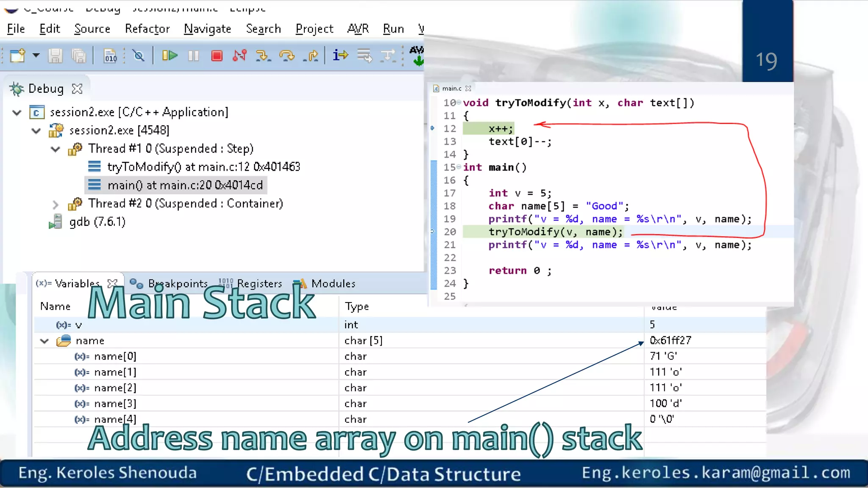Click the New wizard icon

point(18,55)
